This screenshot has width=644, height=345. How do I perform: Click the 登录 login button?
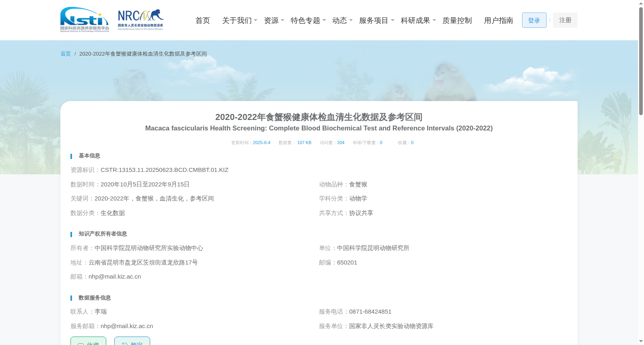[x=534, y=20]
